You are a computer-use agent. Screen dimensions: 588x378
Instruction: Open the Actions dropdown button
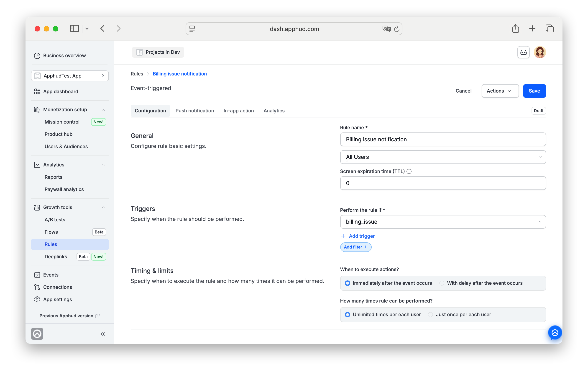tap(500, 91)
